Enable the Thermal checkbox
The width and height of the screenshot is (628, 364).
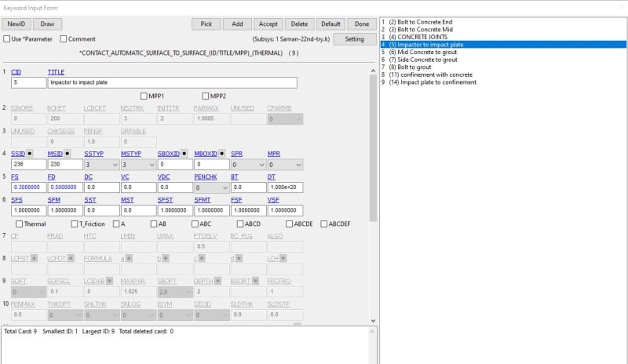tap(19, 224)
